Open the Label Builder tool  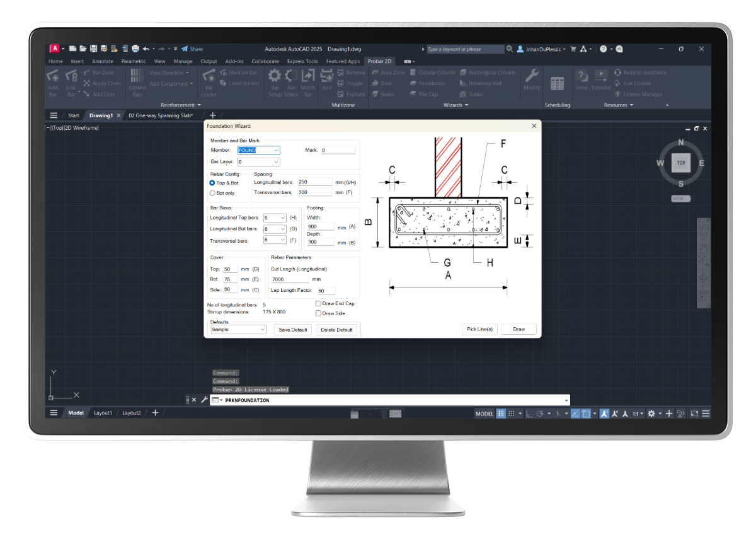240,83
